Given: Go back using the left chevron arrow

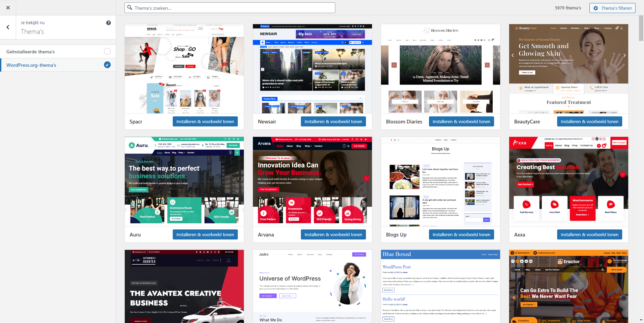Looking at the screenshot, I should 8,27.
